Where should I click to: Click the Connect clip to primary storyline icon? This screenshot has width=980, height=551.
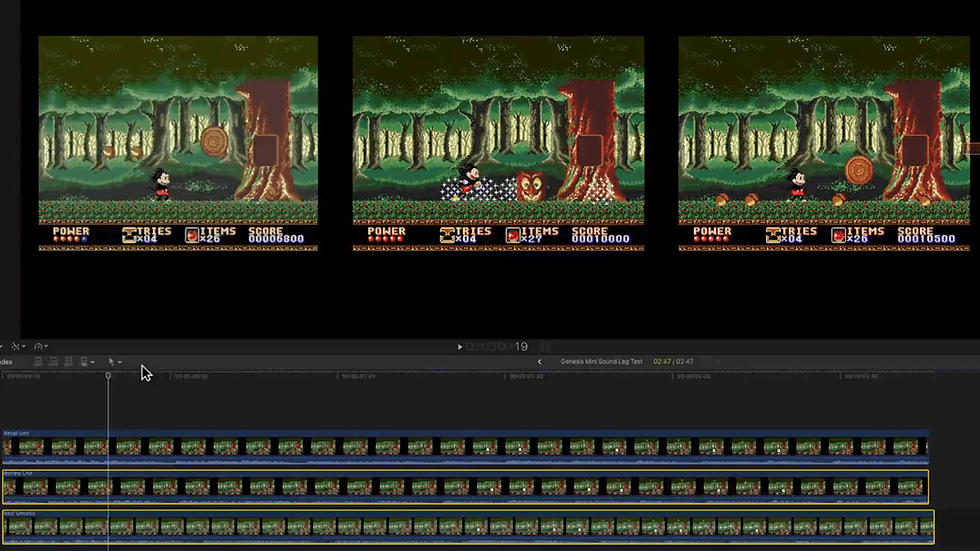38,361
